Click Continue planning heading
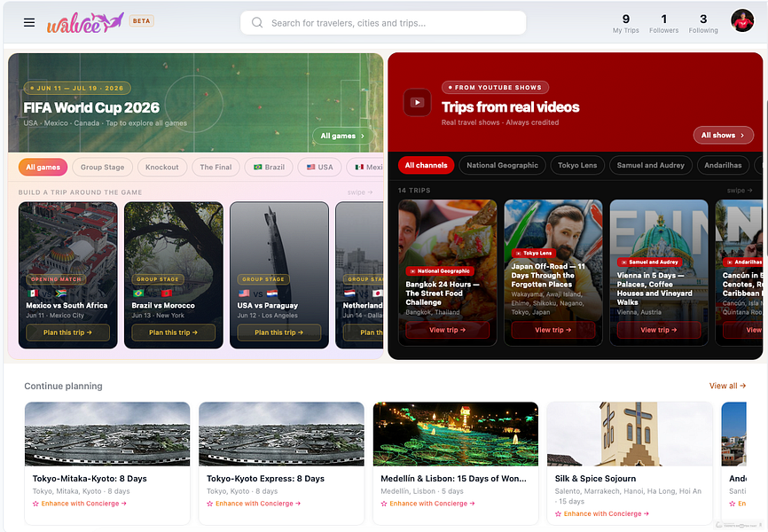 (x=63, y=386)
